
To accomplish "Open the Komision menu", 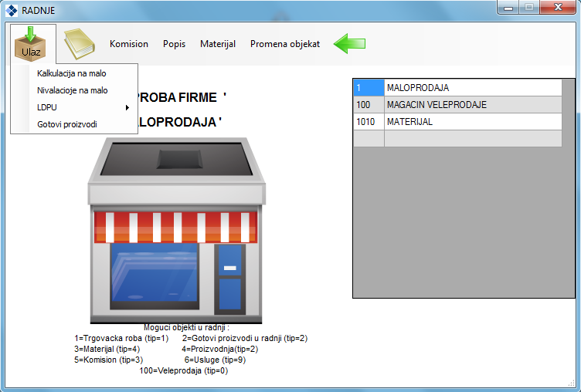I will click(129, 44).
